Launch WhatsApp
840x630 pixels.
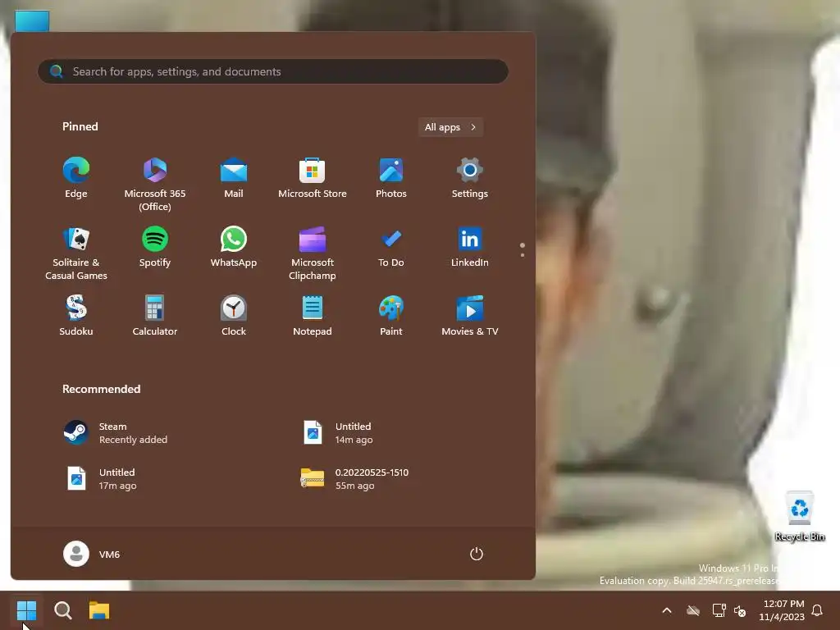coord(234,247)
